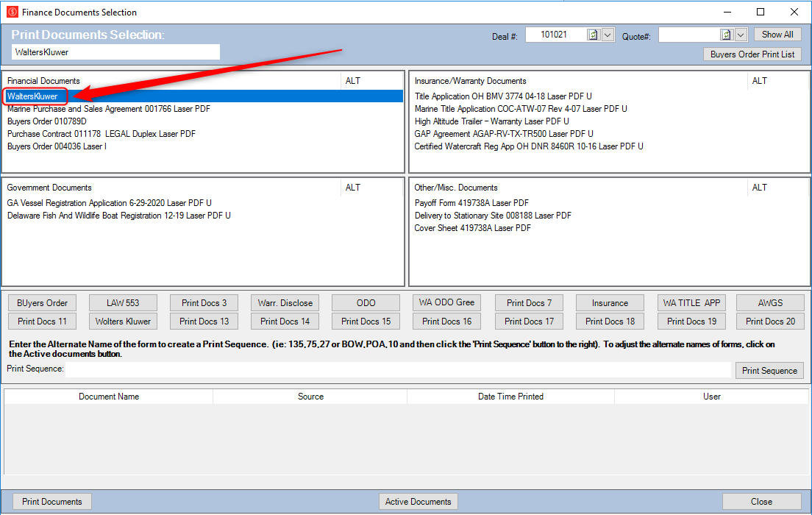This screenshot has width=812, height=515.
Task: Select GA Vessel Registration Application
Action: point(110,203)
